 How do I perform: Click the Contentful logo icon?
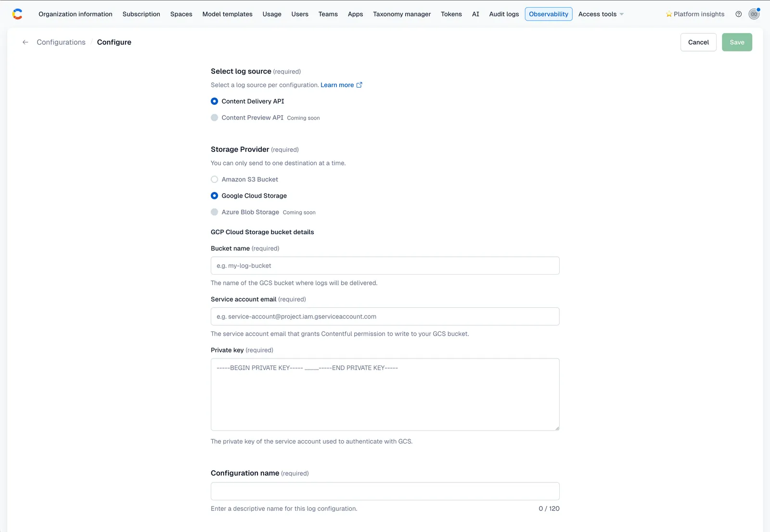point(17,14)
